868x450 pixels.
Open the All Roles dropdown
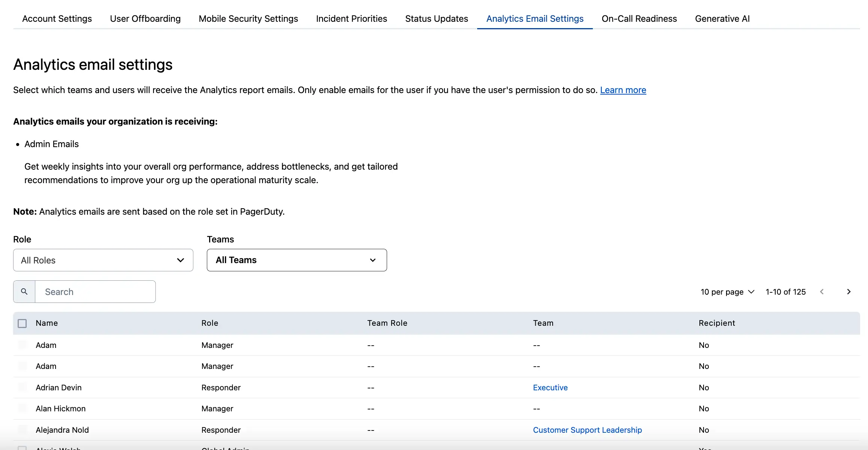pos(103,260)
